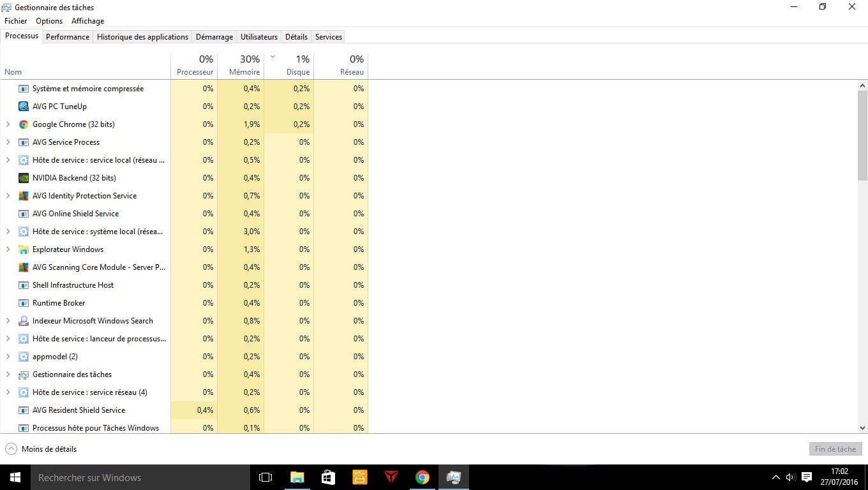Viewport: 868px width, 490px height.
Task: Expand AVG Identity Protection Service group
Action: [8, 196]
